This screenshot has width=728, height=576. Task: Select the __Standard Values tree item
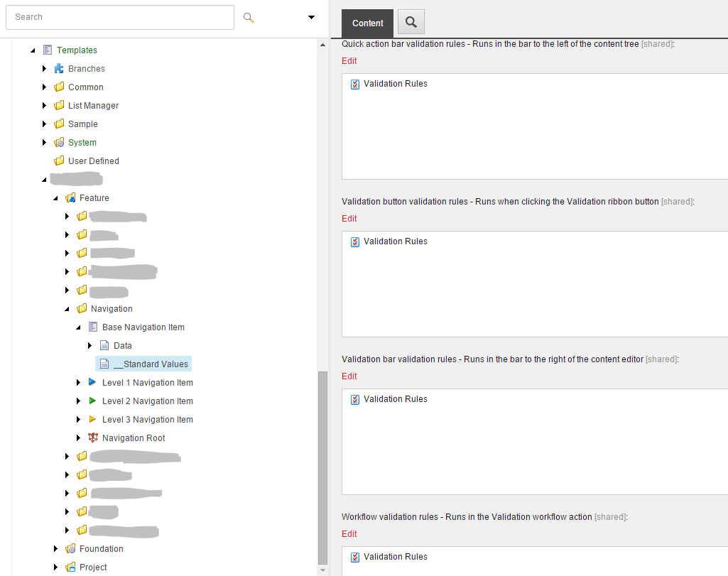(151, 364)
